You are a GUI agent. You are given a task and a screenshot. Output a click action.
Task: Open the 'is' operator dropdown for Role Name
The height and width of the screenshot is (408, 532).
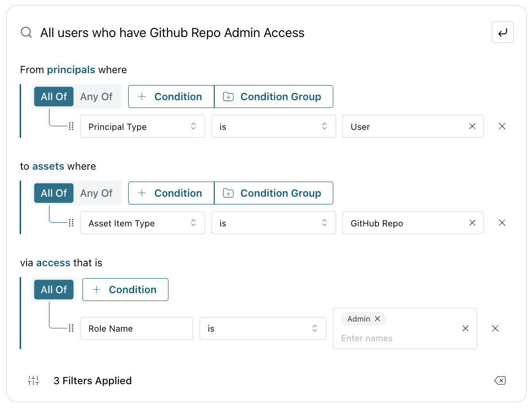coord(263,328)
